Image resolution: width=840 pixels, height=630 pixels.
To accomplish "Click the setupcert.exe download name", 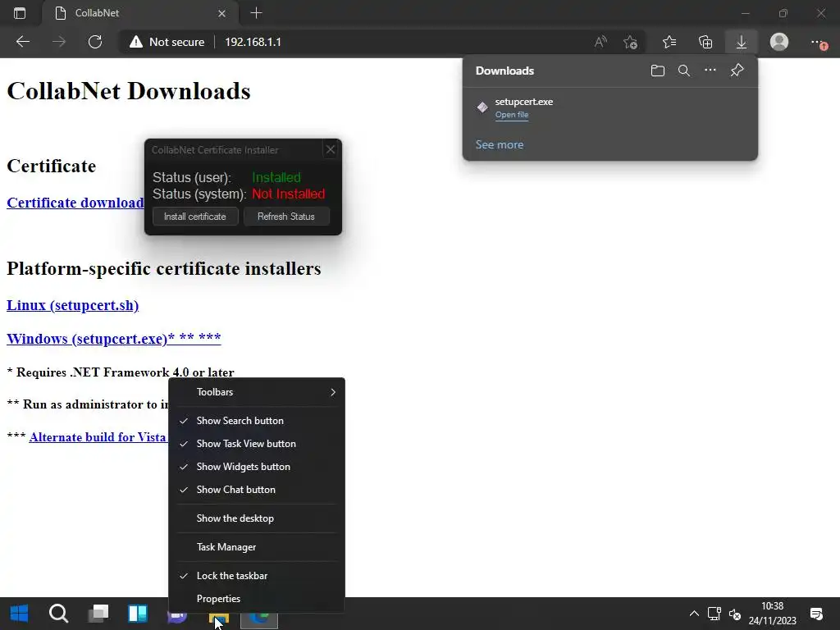I will click(x=524, y=102).
